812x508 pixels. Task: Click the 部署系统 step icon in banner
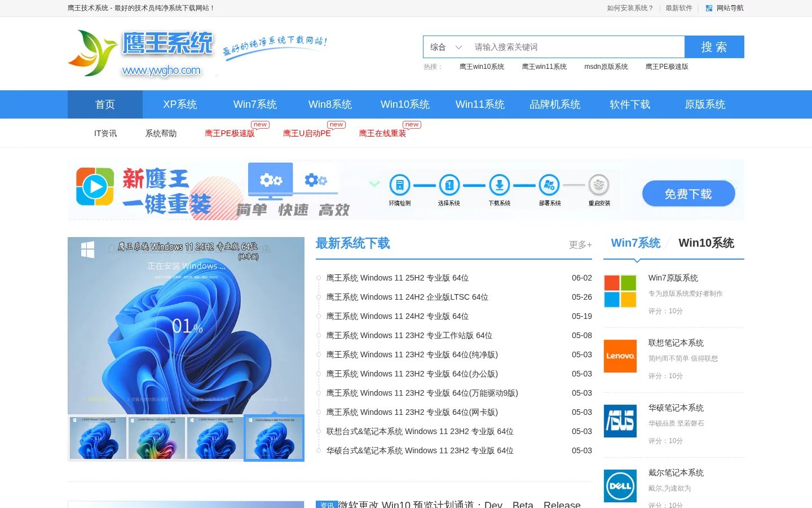click(x=549, y=185)
